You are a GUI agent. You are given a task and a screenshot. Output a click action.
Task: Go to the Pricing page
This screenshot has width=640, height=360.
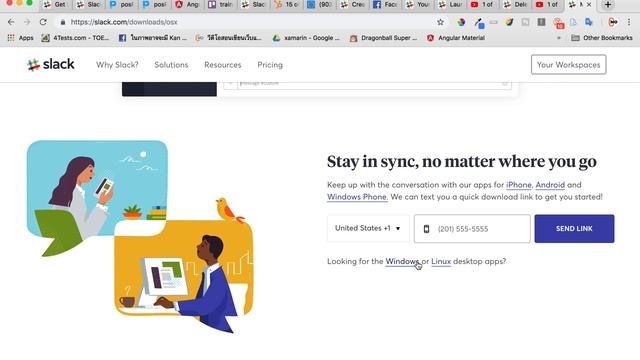tap(270, 65)
